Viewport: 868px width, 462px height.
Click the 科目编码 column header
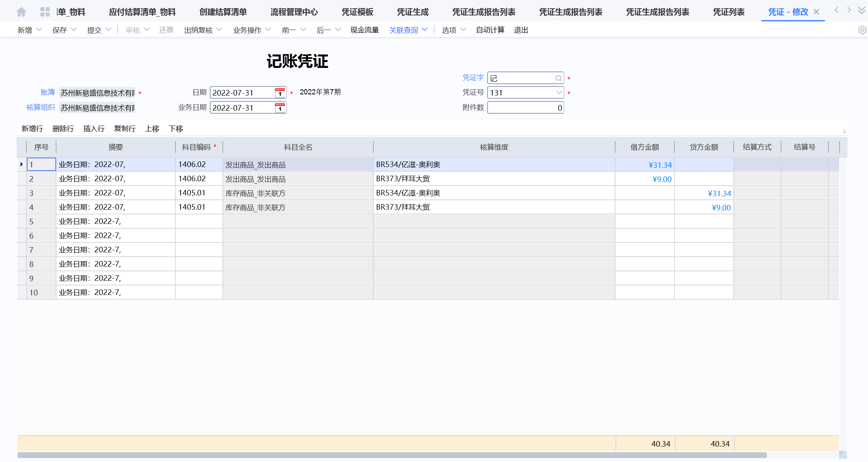(x=199, y=147)
